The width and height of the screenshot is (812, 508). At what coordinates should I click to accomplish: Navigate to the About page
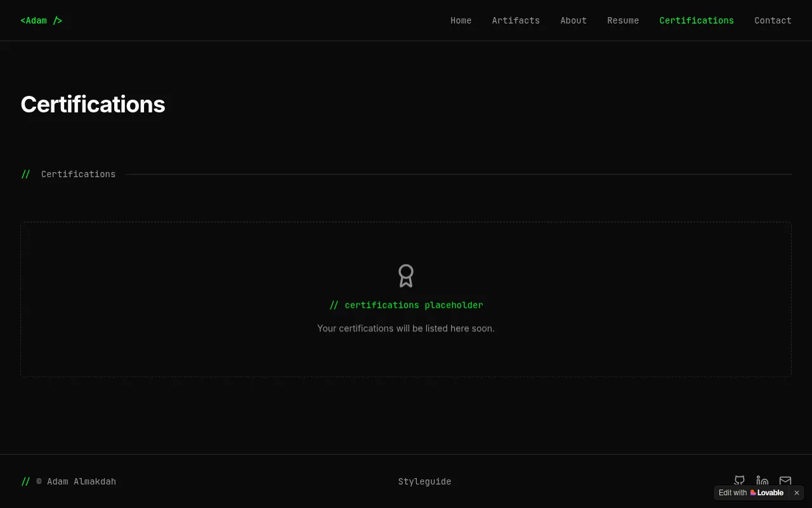click(x=573, y=20)
